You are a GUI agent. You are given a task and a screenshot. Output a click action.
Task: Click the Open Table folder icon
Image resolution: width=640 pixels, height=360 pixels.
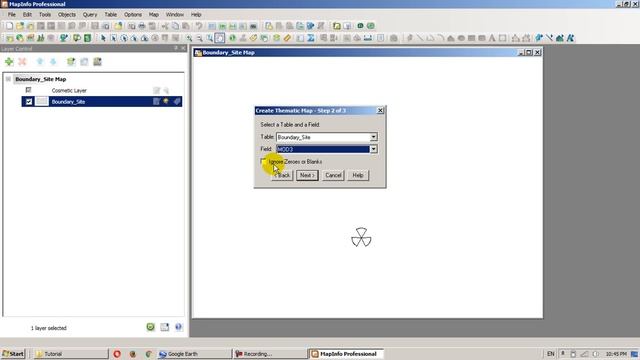(x=20, y=26)
